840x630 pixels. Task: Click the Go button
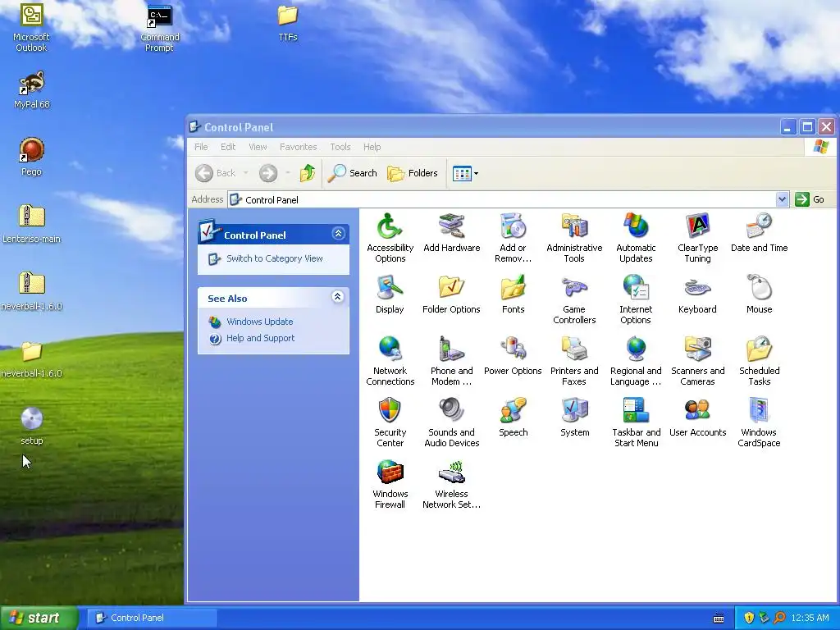pos(810,199)
